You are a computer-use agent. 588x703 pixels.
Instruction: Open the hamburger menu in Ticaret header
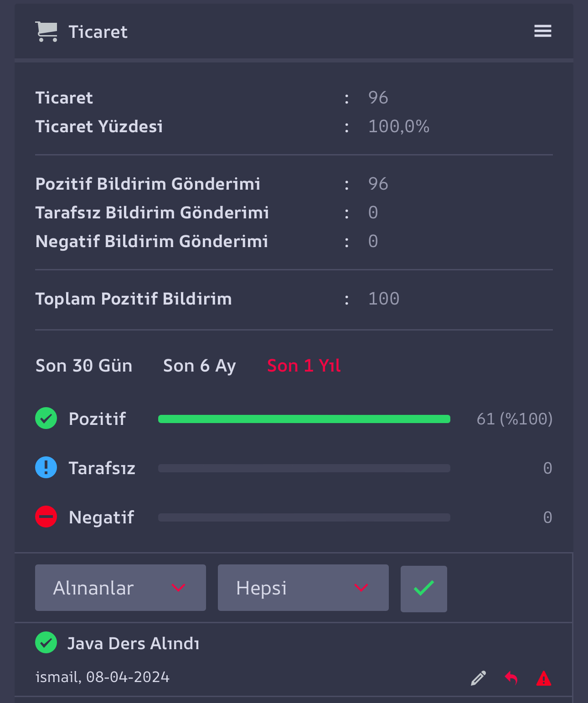[x=542, y=31]
